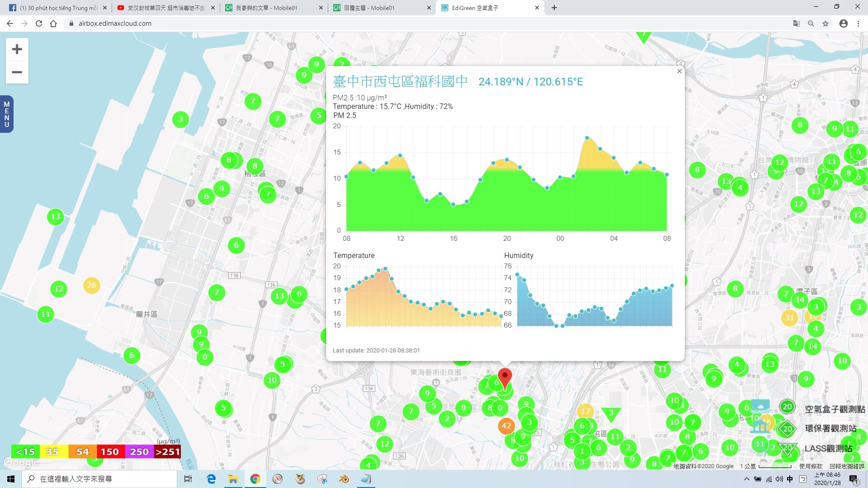The image size is (868, 488).
Task: Click the PM 2.5 peak point at 18
Action: click(587, 138)
